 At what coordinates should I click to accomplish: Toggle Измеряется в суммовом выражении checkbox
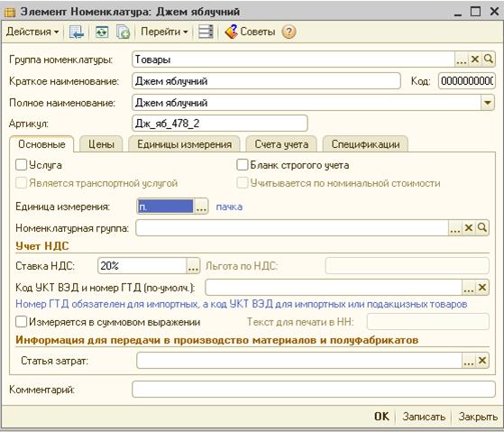22,322
